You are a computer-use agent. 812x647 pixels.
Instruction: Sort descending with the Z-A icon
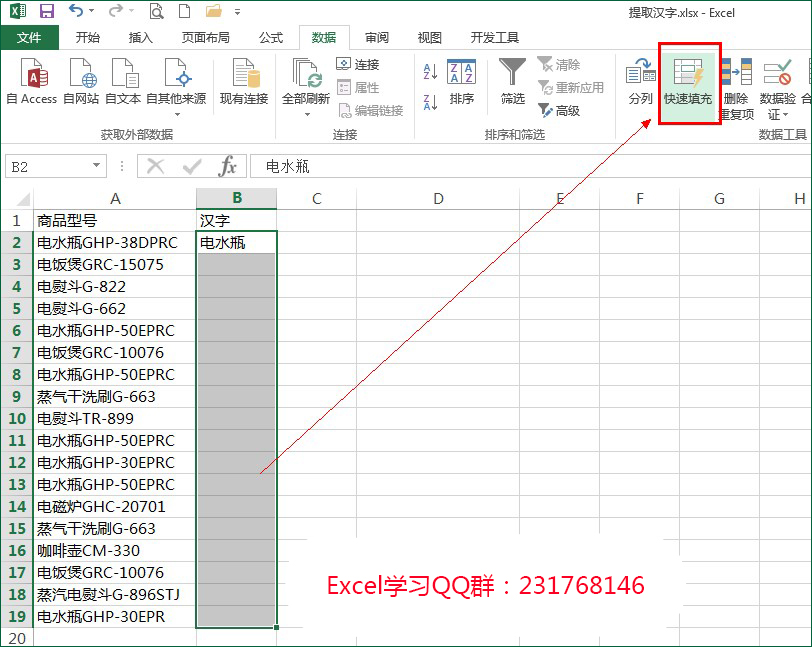(430, 102)
